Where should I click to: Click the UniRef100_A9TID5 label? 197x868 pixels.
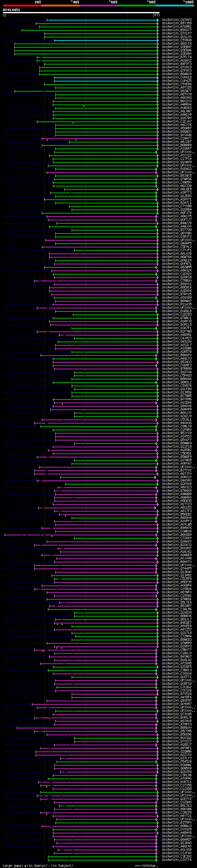177,88
